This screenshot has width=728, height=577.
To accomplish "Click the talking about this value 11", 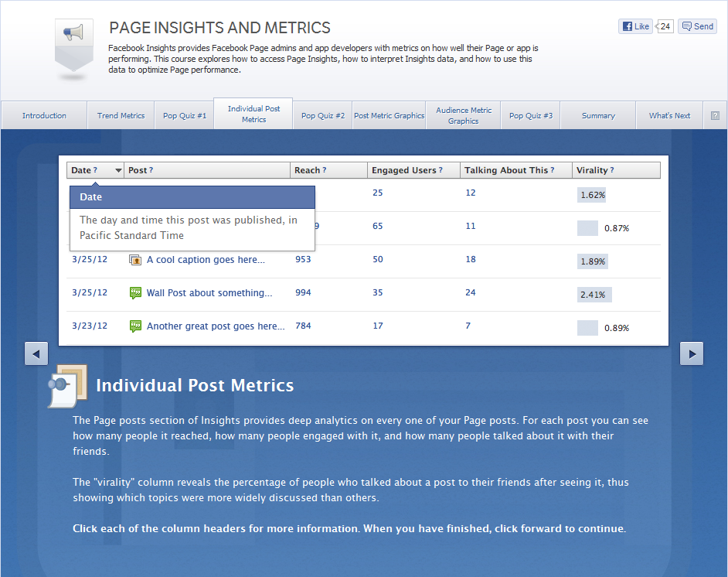I will [471, 227].
